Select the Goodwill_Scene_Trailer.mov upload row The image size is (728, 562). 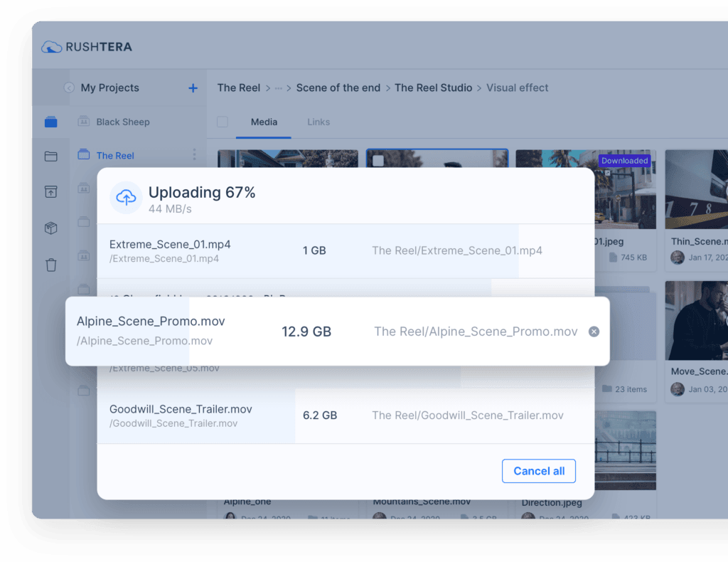pyautogui.click(x=346, y=415)
